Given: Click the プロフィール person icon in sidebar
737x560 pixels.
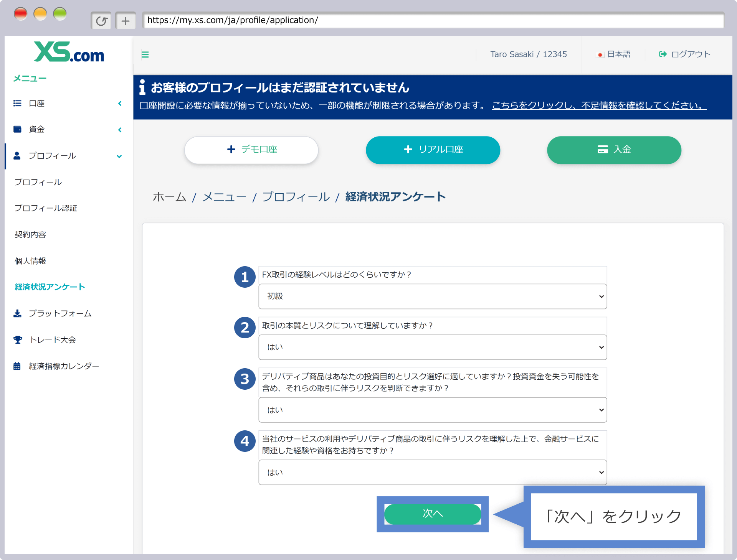Looking at the screenshot, I should click(x=17, y=155).
